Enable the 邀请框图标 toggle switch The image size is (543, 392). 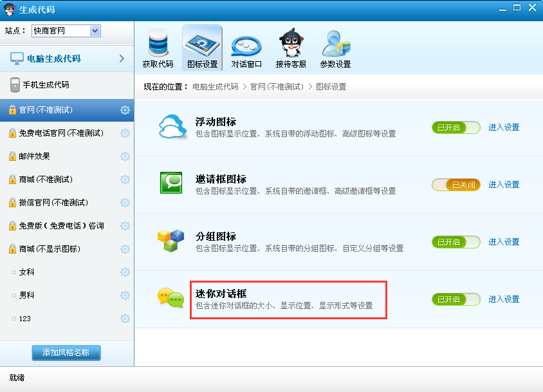pyautogui.click(x=456, y=185)
